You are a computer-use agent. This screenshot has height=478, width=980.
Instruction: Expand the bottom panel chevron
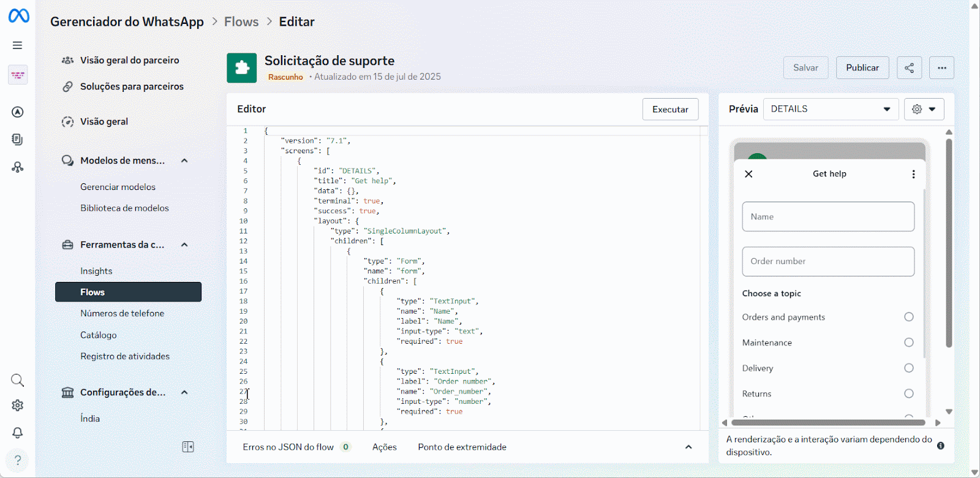coord(688,447)
